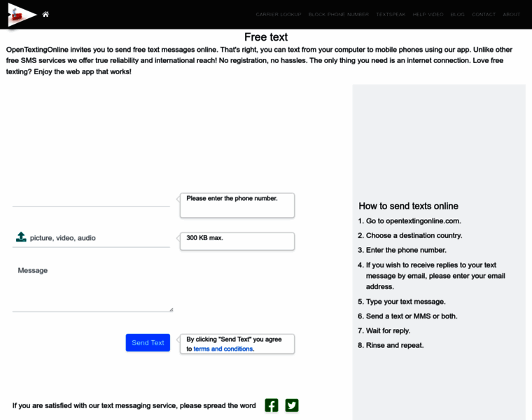This screenshot has width=532, height=420.
Task: Click the upload media icon
Action: (x=21, y=237)
